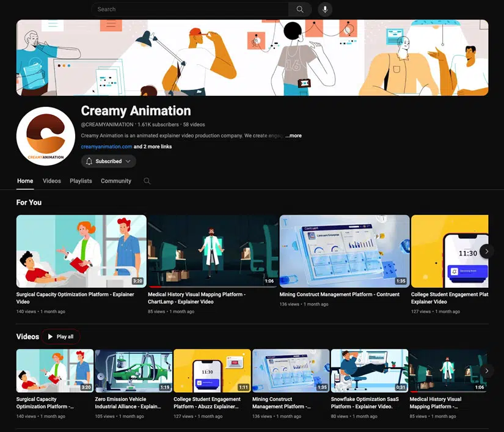The height and width of the screenshot is (432, 504).
Task: Click the magnifying glass search button
Action: point(299,9)
